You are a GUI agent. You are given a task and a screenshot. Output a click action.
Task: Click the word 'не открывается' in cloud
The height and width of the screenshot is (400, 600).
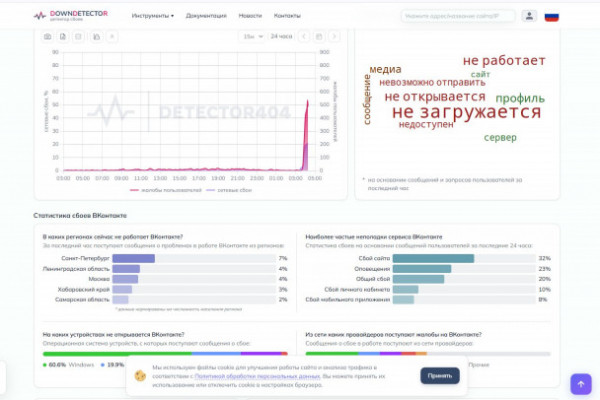[x=435, y=96]
